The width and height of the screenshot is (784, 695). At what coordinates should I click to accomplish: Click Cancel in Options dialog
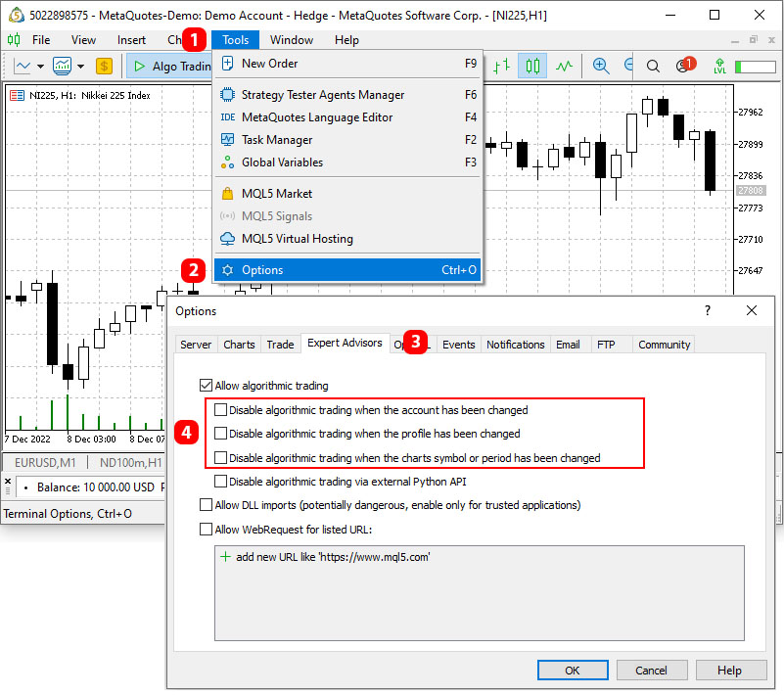pos(652,670)
